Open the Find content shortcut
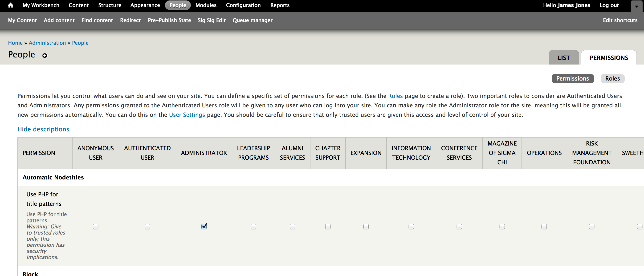The image size is (644, 276). point(97,20)
